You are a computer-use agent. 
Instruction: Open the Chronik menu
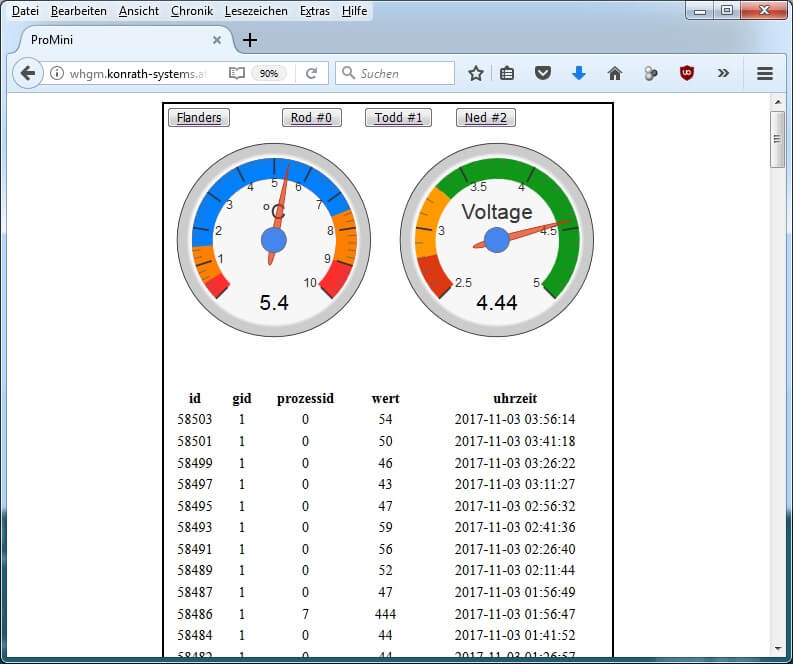191,11
